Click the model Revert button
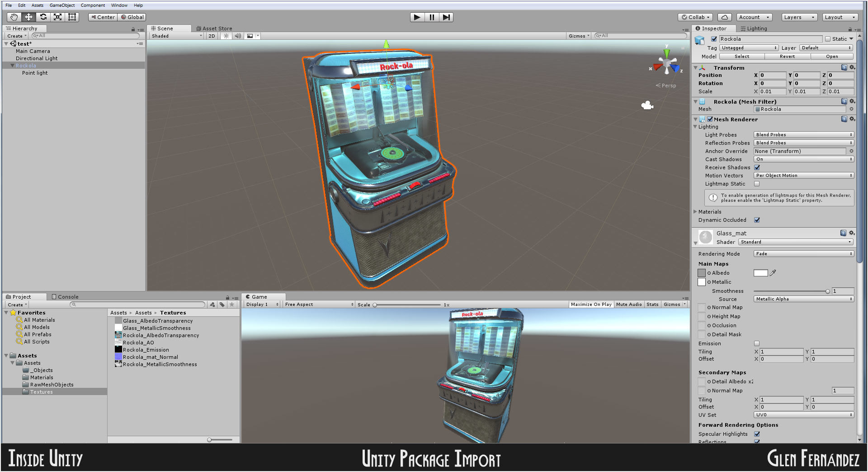Screen dimensions: 868x472 tap(787, 57)
